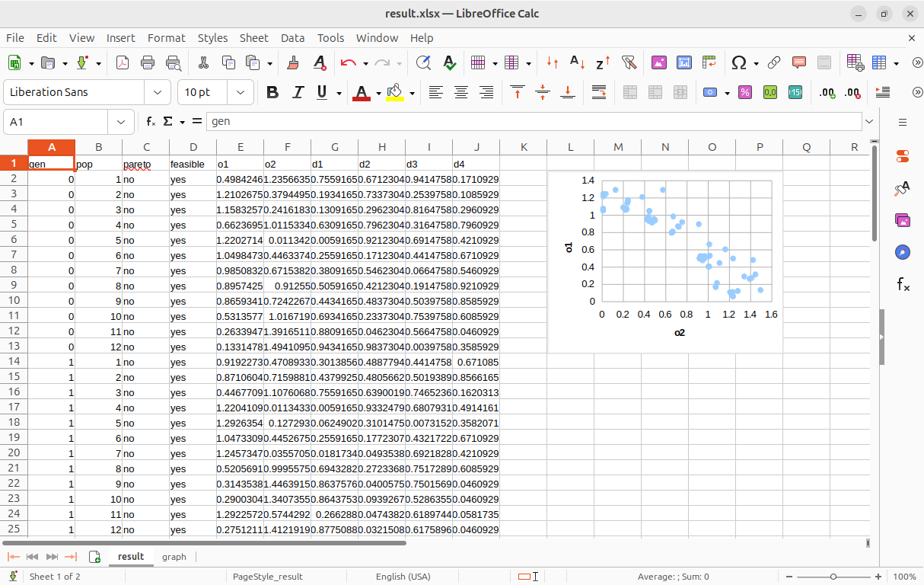Toggle Bold formatting
Image resolution: width=924 pixels, height=585 pixels.
(272, 92)
